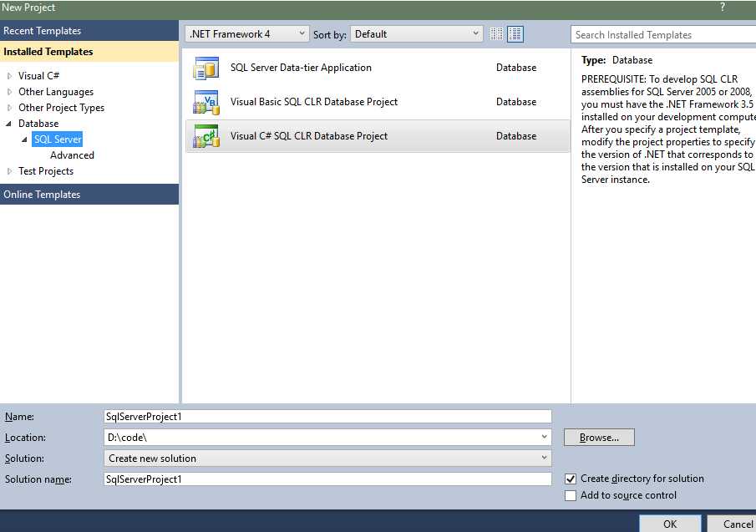The height and width of the screenshot is (532, 756).
Task: Open the Online Templates section
Action: click(x=89, y=195)
